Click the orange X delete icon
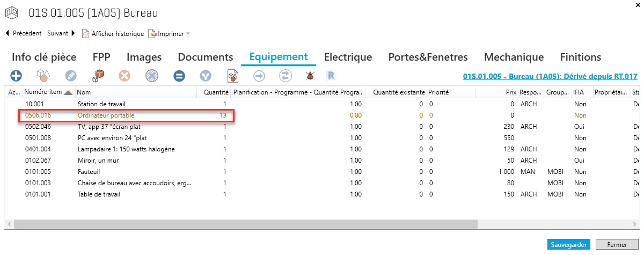The width and height of the screenshot is (644, 255). pos(125,76)
